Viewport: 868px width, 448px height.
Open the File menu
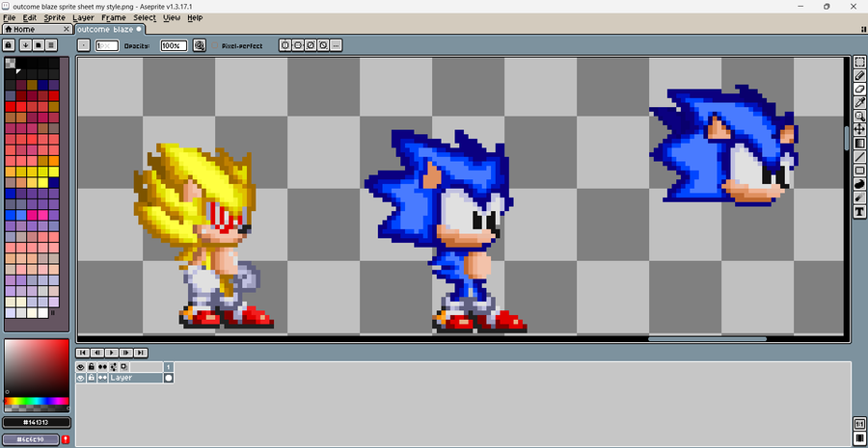click(9, 17)
